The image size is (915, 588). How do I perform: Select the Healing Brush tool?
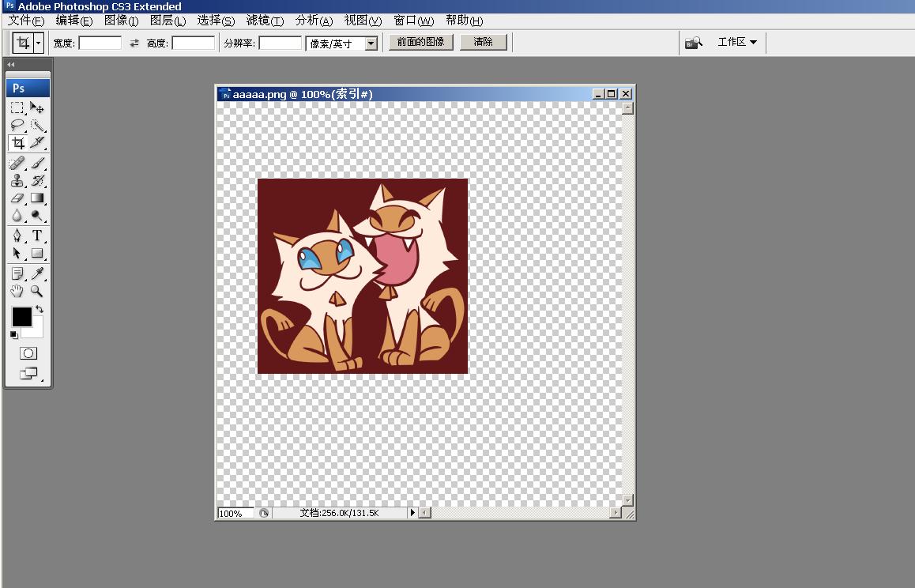[17, 163]
